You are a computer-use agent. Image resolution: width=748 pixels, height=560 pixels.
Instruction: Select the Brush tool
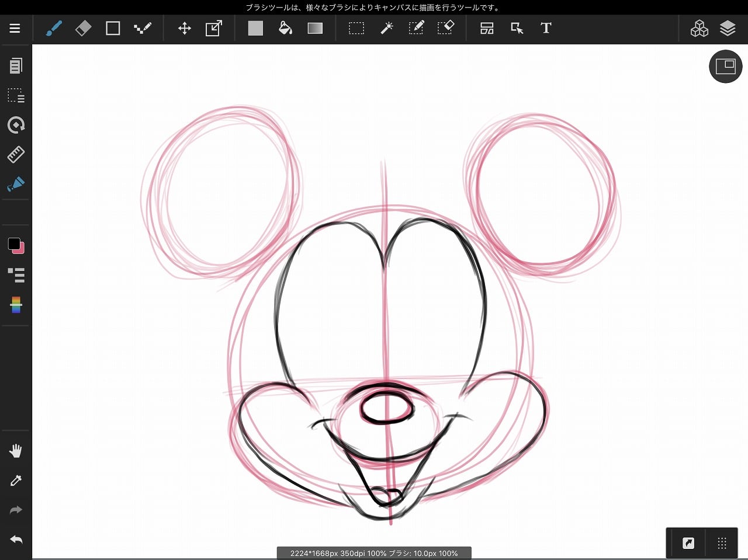point(54,28)
